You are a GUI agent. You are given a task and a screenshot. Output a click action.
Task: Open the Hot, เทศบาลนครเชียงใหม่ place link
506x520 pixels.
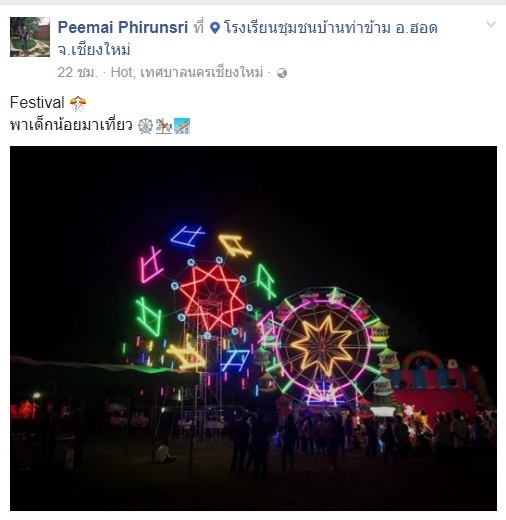(x=187, y=72)
